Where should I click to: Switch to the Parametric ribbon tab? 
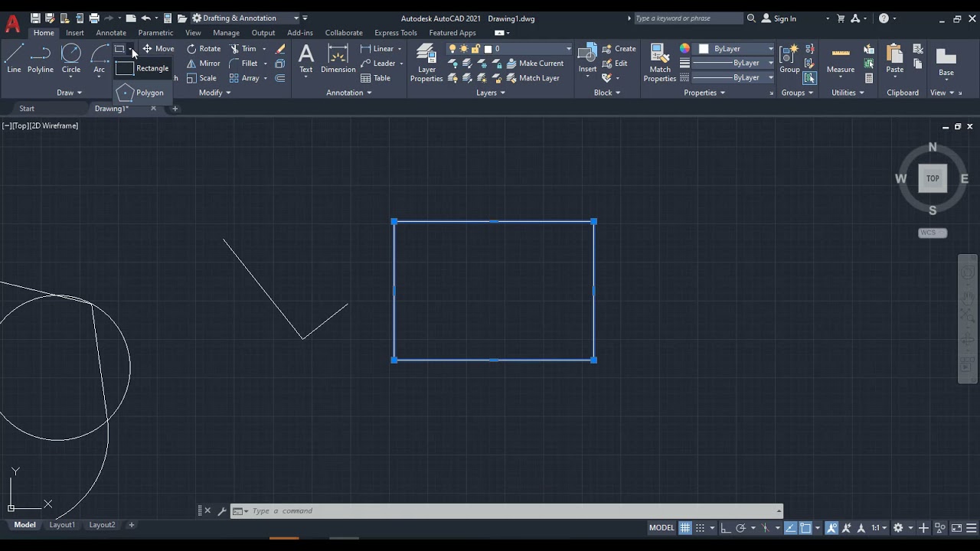tap(155, 33)
